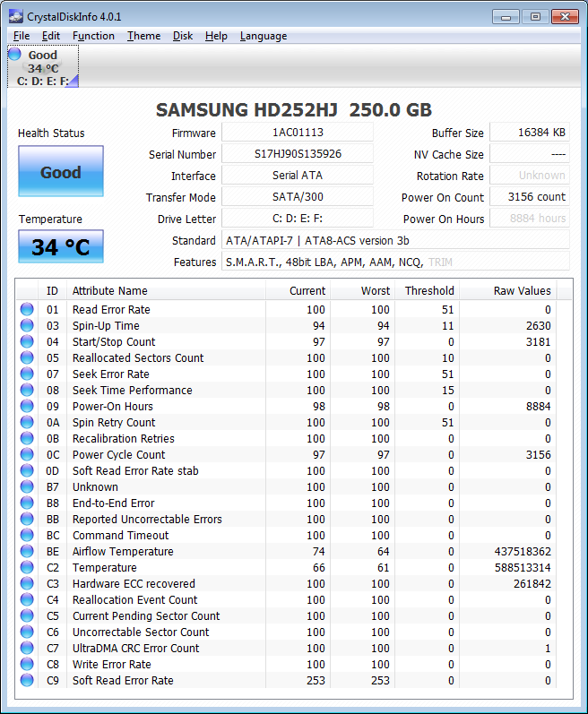Click the Transfer Mode field SATA/300

(x=298, y=197)
